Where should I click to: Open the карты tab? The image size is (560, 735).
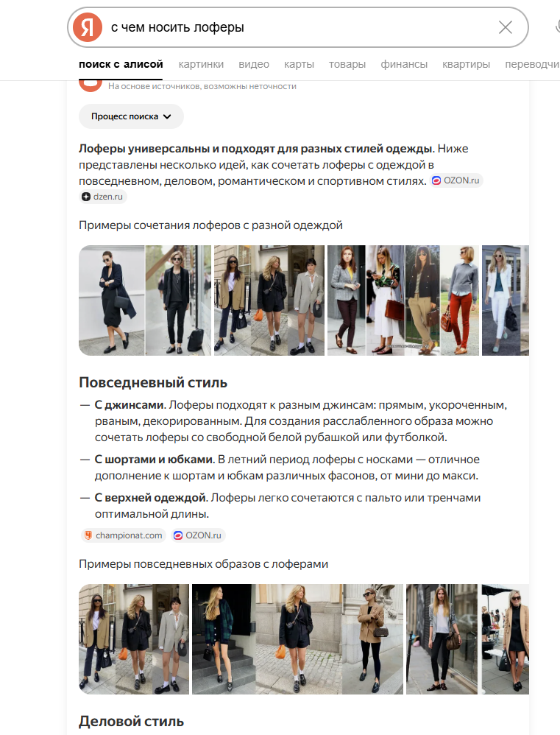[299, 64]
